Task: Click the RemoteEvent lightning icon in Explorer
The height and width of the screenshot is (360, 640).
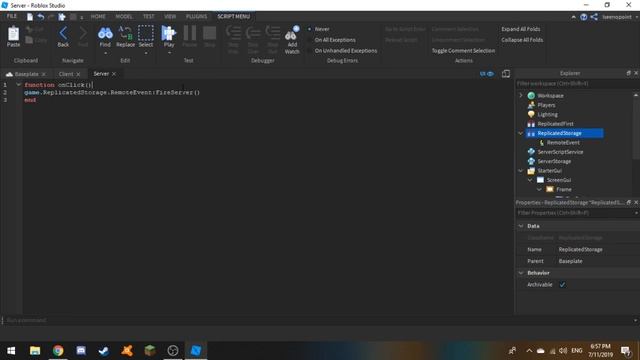Action: (x=541, y=142)
